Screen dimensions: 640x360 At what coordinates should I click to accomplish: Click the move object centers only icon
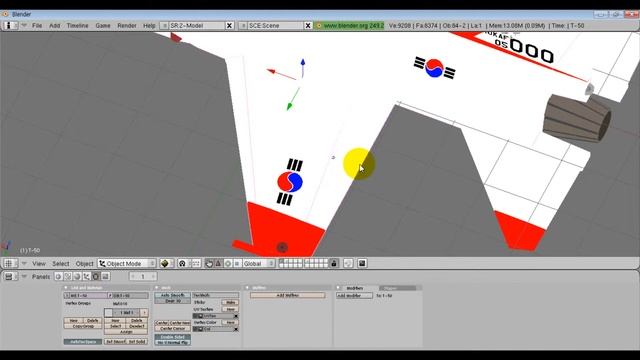point(196,263)
